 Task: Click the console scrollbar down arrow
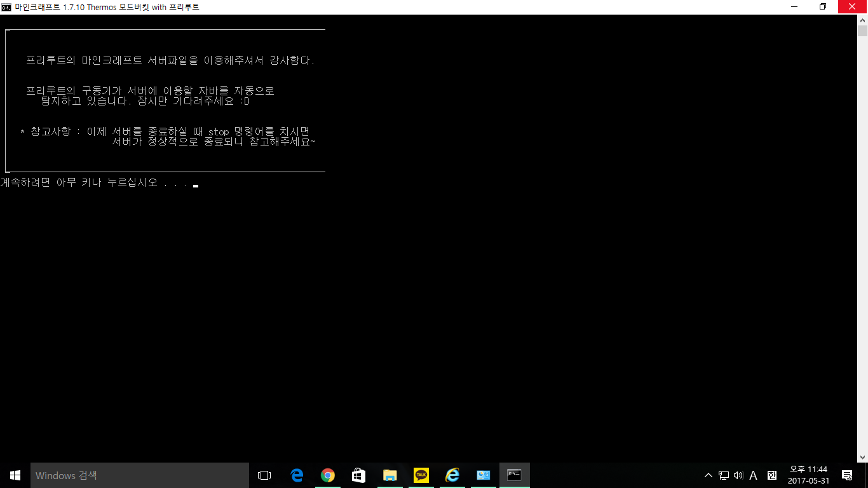[862, 457]
